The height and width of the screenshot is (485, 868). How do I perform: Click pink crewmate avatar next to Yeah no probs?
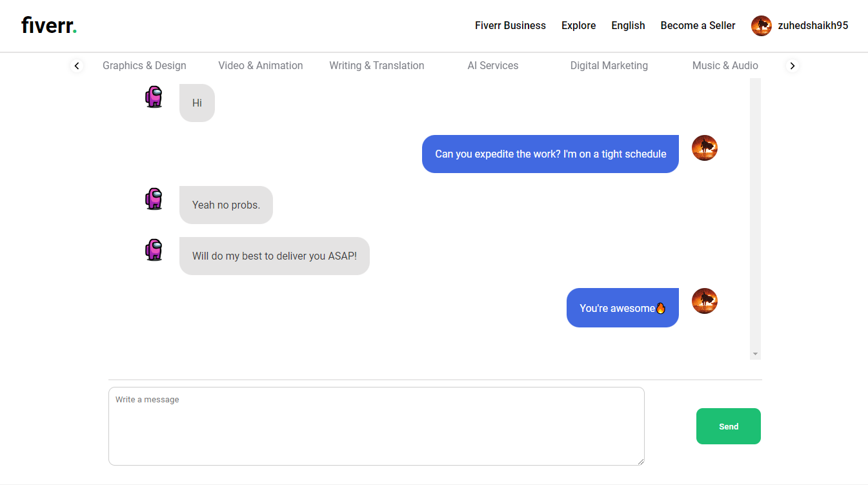pyautogui.click(x=154, y=198)
